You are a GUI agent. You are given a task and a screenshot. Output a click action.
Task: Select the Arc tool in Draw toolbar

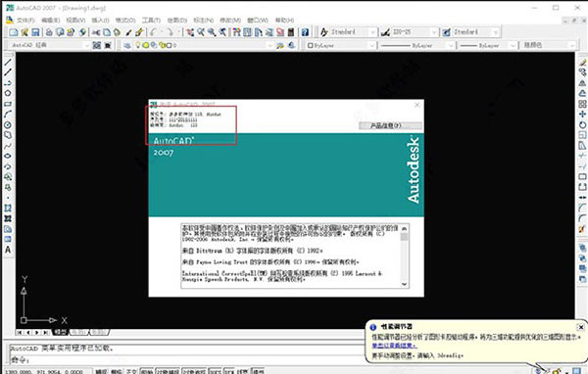coord(8,114)
